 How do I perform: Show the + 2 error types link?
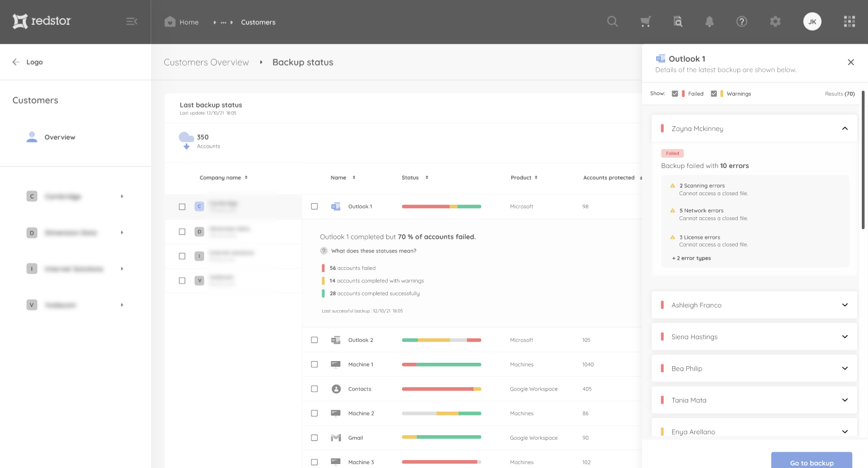691,258
